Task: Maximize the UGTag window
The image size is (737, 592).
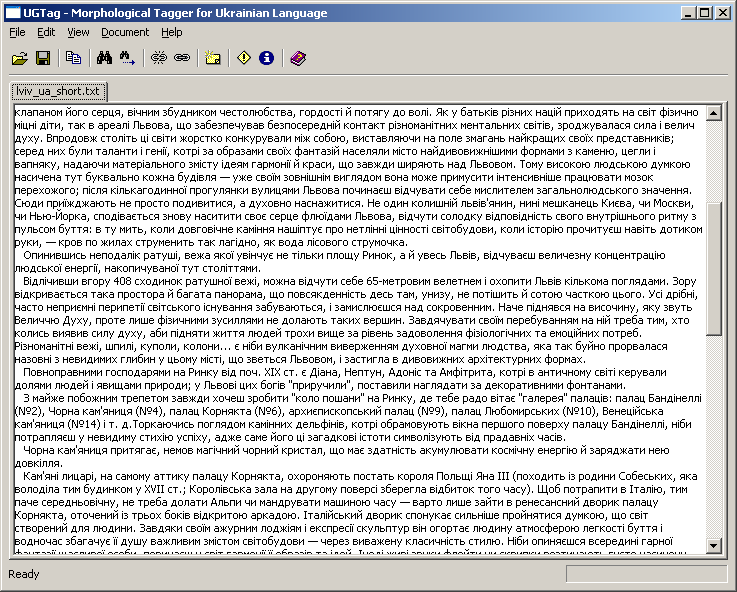Action: [x=705, y=13]
